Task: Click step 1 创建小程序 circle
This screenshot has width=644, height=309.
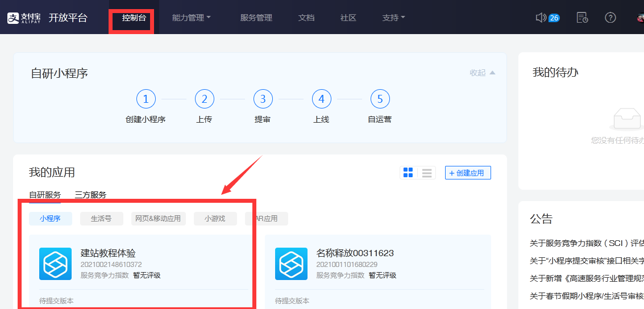Action: [146, 99]
